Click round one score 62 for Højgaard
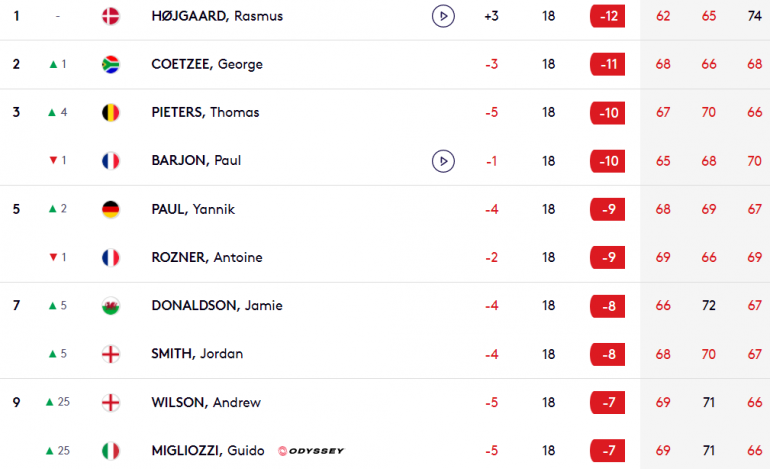The width and height of the screenshot is (770, 469). tap(663, 16)
